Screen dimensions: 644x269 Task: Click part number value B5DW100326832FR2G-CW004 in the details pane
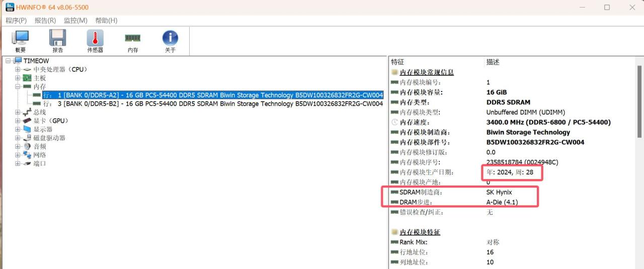(x=535, y=142)
